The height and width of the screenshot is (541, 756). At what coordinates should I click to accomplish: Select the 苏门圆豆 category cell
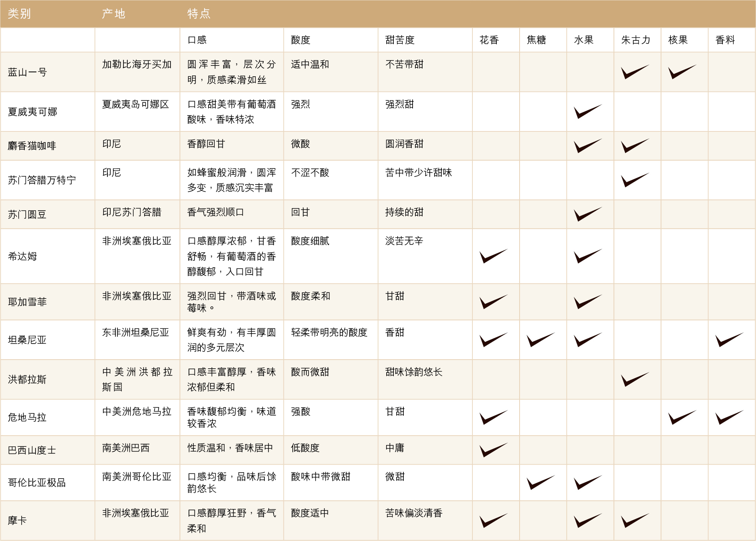pos(48,214)
